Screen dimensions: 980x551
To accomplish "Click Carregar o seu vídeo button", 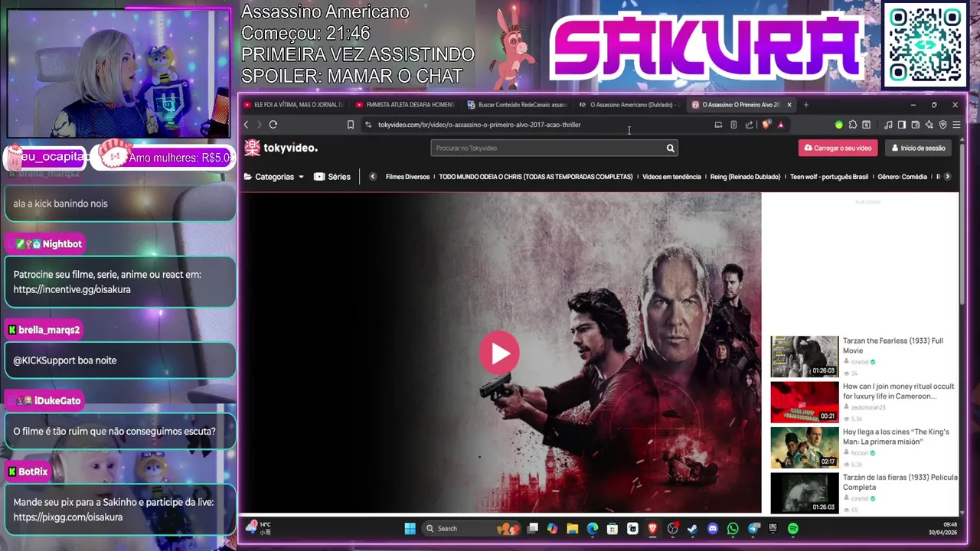I will (x=838, y=148).
